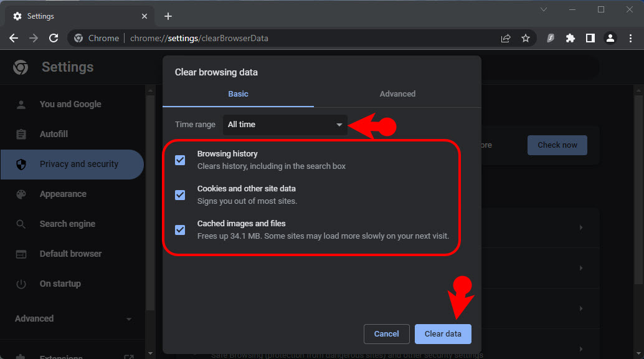Go back with the browser back arrow
The height and width of the screenshot is (359, 644).
click(x=14, y=38)
